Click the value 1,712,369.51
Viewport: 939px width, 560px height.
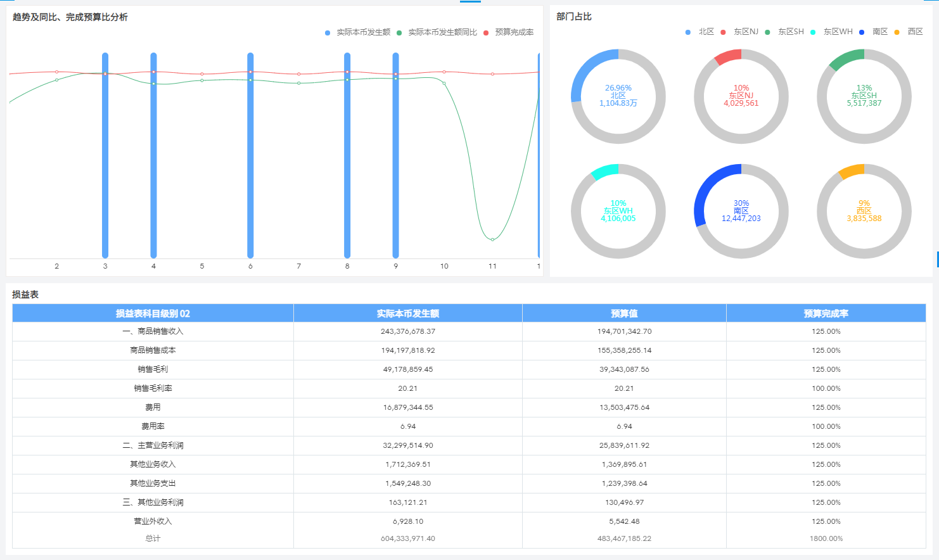point(408,464)
